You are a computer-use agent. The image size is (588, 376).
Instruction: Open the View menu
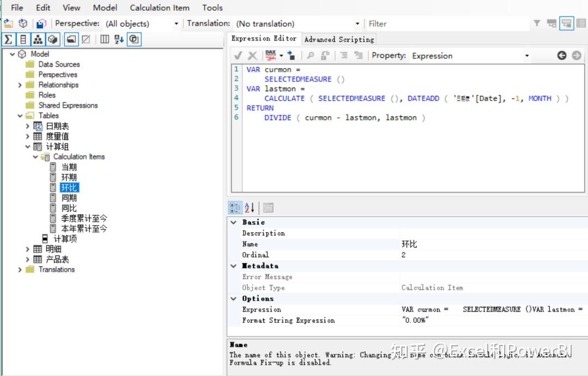tap(71, 8)
